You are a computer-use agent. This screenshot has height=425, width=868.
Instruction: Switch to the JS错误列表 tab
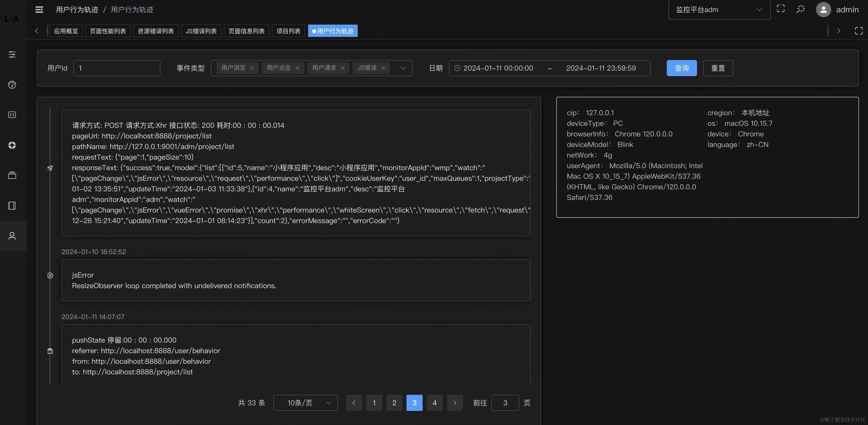[x=201, y=31]
